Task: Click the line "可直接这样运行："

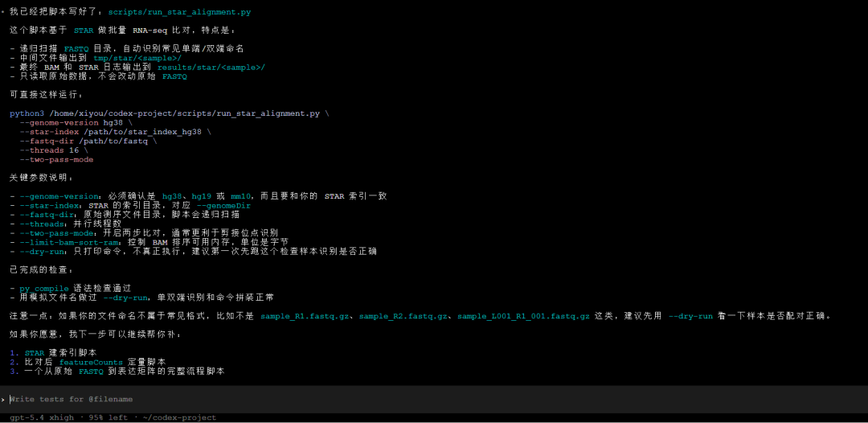Action: pyautogui.click(x=47, y=95)
